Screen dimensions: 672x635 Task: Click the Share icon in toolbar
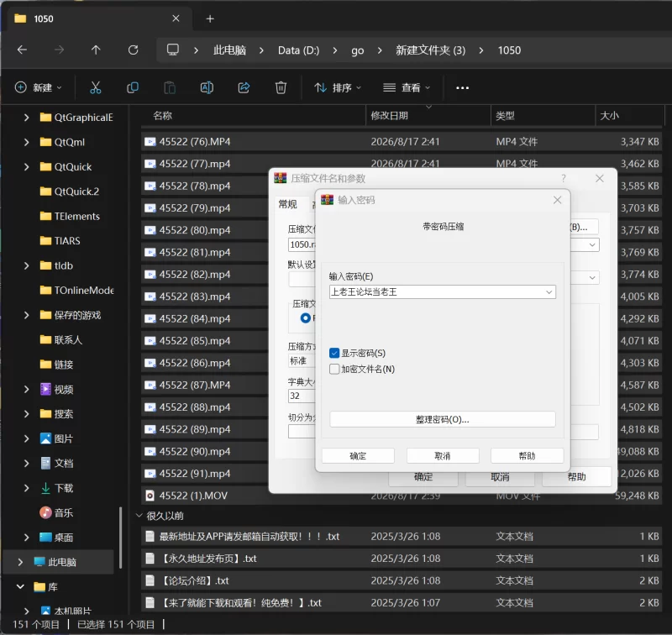pos(244,88)
